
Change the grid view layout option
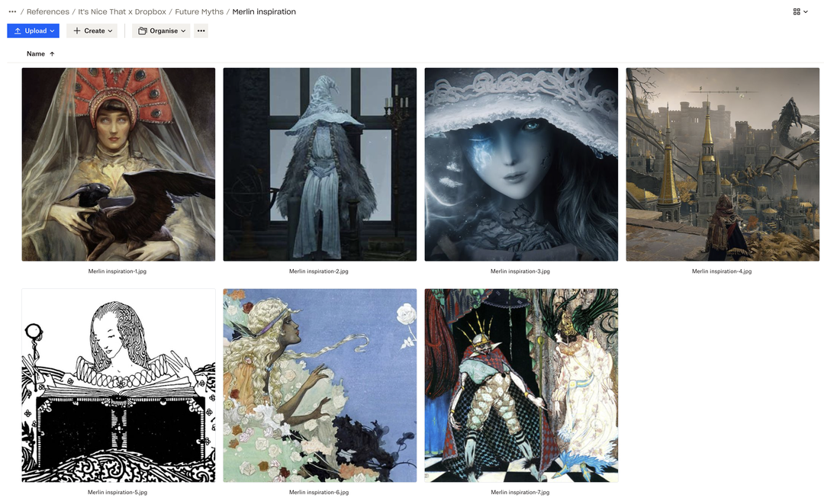click(x=800, y=11)
